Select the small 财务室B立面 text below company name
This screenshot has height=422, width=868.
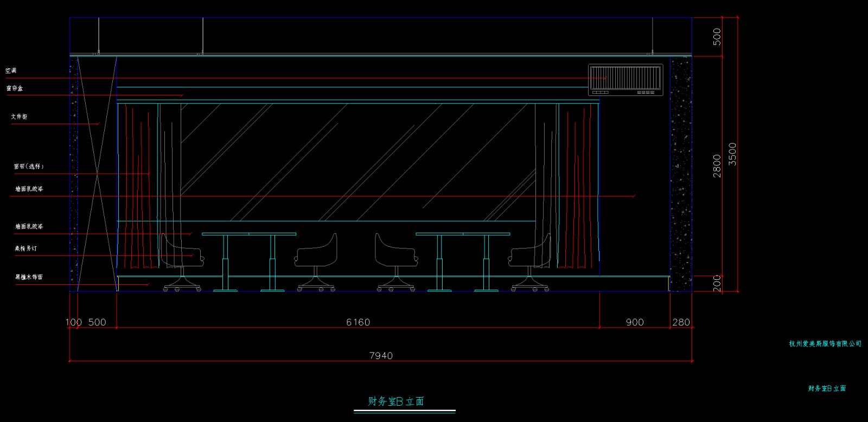(x=827, y=388)
